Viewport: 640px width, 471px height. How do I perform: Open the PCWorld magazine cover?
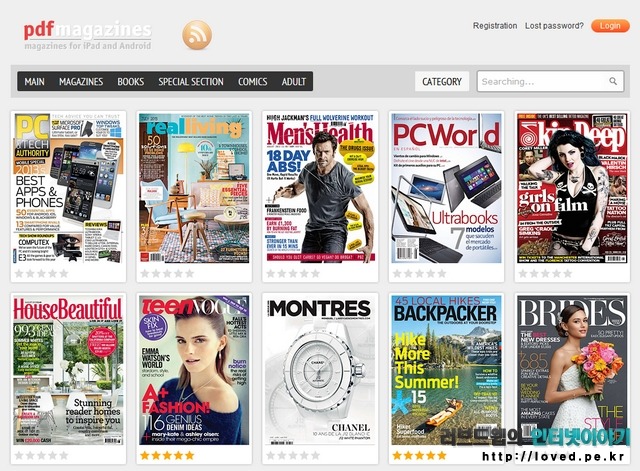click(x=447, y=188)
